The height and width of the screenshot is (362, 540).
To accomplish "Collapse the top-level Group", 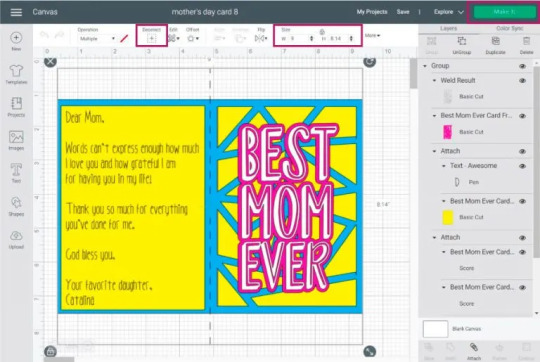I will tap(425, 66).
